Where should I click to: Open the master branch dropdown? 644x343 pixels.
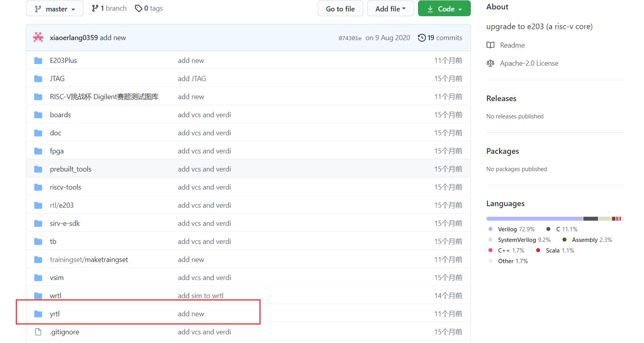[55, 9]
